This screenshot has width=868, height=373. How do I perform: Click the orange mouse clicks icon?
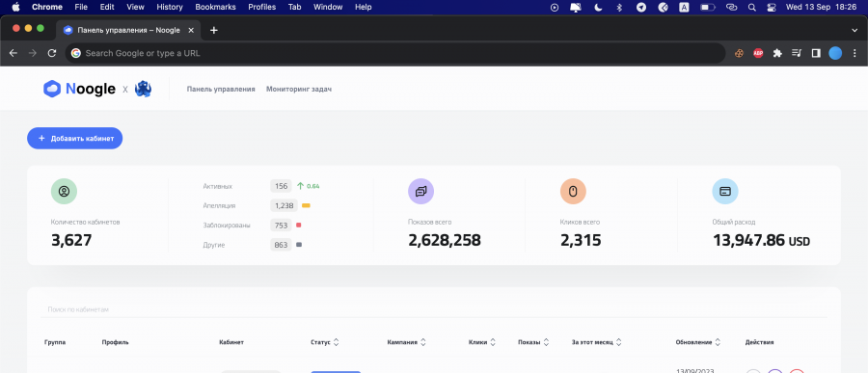(573, 191)
